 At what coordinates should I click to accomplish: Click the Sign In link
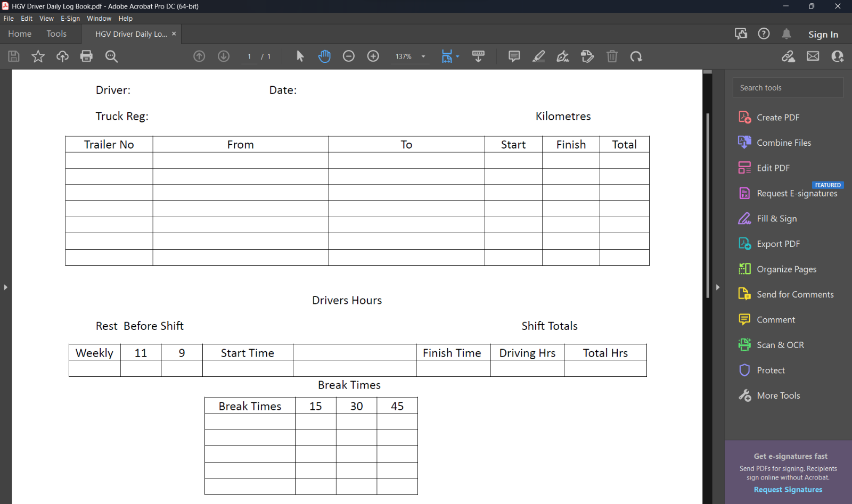(823, 34)
